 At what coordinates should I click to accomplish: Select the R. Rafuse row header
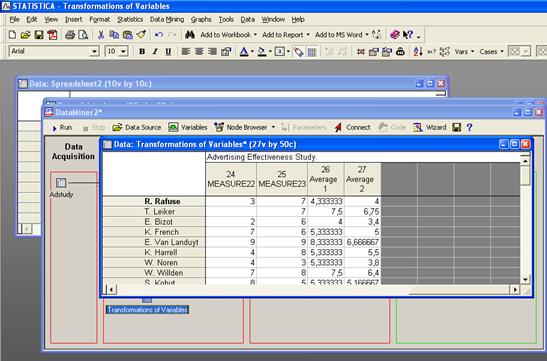tap(154, 202)
